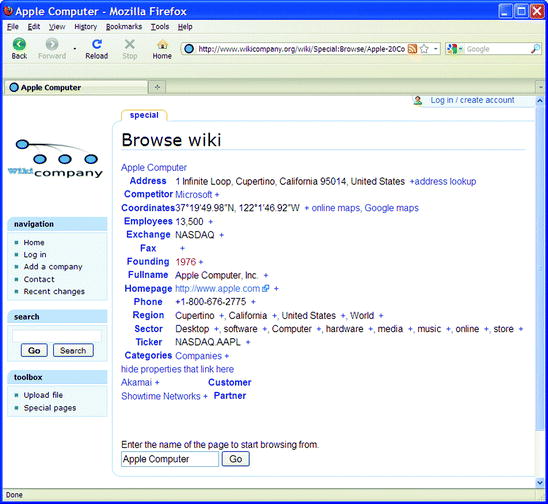Click the plus icon after Apple Computer, Inc.

point(266,275)
